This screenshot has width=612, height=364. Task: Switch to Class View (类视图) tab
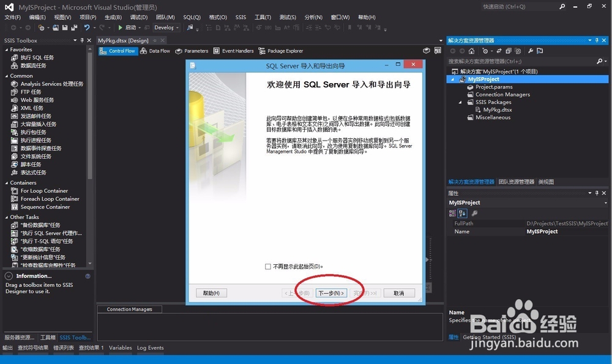coord(546,182)
